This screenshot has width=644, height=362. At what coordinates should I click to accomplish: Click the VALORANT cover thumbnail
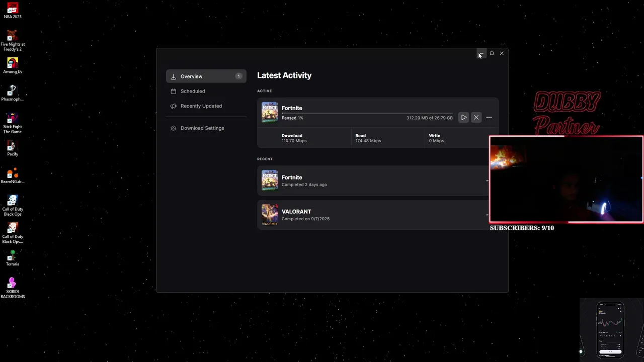click(x=270, y=215)
